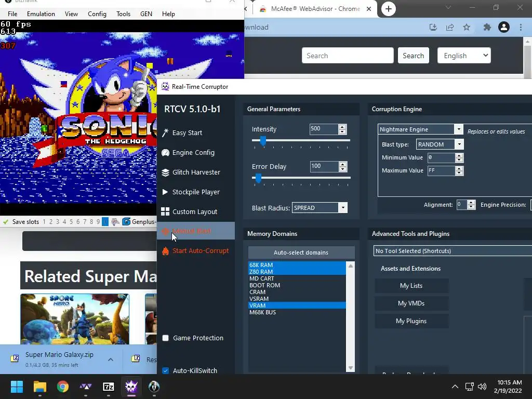Click the Intensity value field 500
Screen dimensions: 532x399
click(324, 129)
